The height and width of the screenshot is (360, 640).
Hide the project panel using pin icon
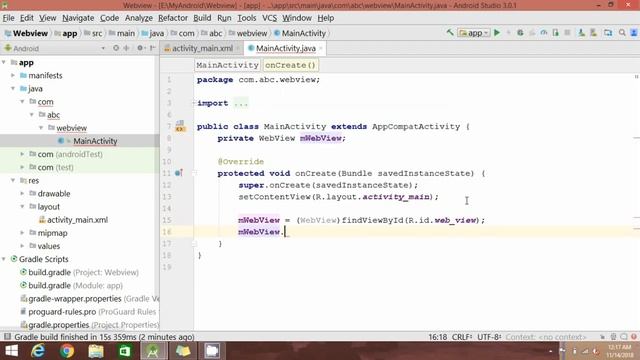pyautogui.click(x=152, y=48)
